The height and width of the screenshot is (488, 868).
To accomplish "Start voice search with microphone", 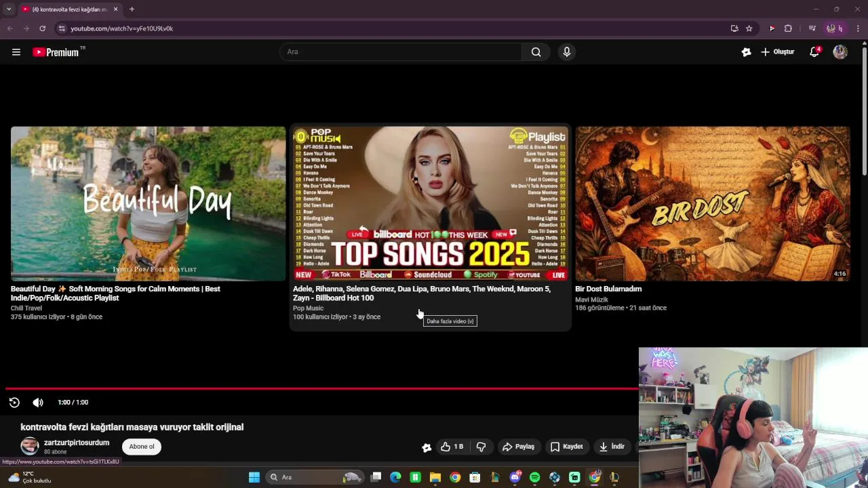I will [567, 52].
